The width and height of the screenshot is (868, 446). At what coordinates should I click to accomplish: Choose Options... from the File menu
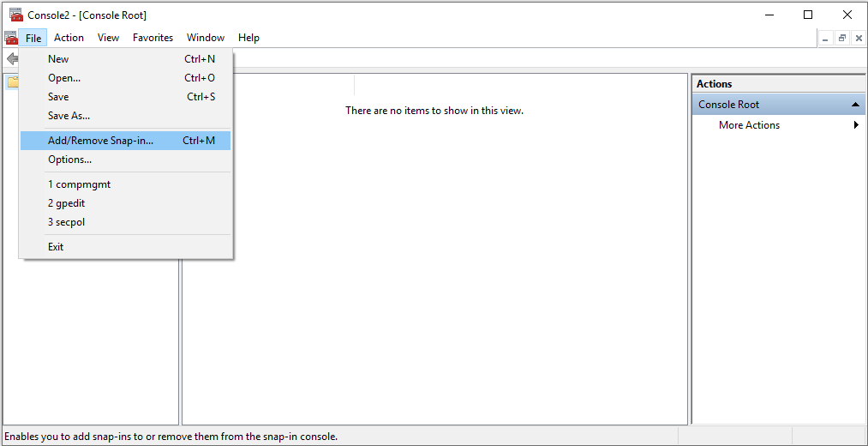pos(126,160)
